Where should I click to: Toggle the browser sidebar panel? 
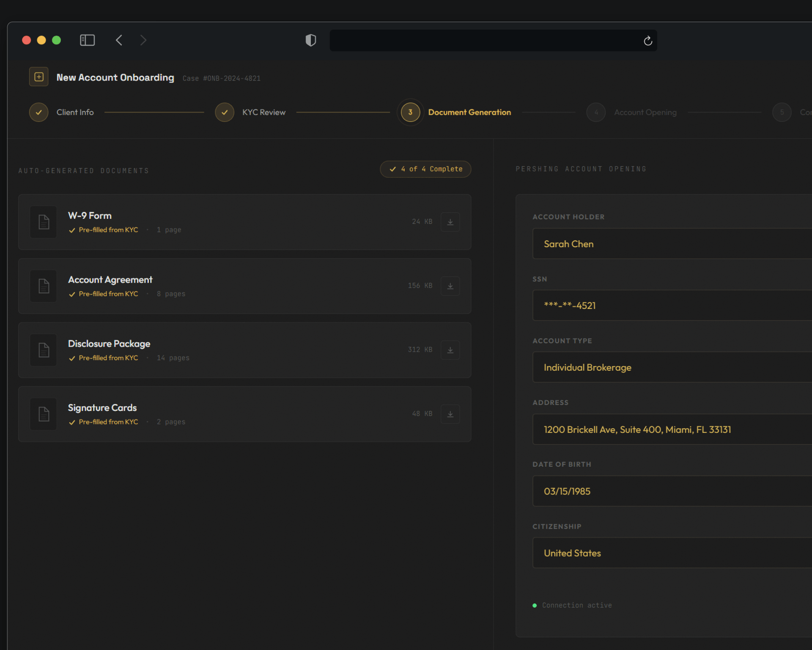(x=87, y=40)
